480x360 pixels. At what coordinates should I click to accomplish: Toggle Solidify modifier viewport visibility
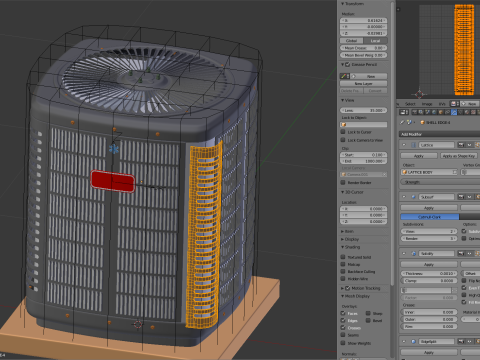(469, 253)
